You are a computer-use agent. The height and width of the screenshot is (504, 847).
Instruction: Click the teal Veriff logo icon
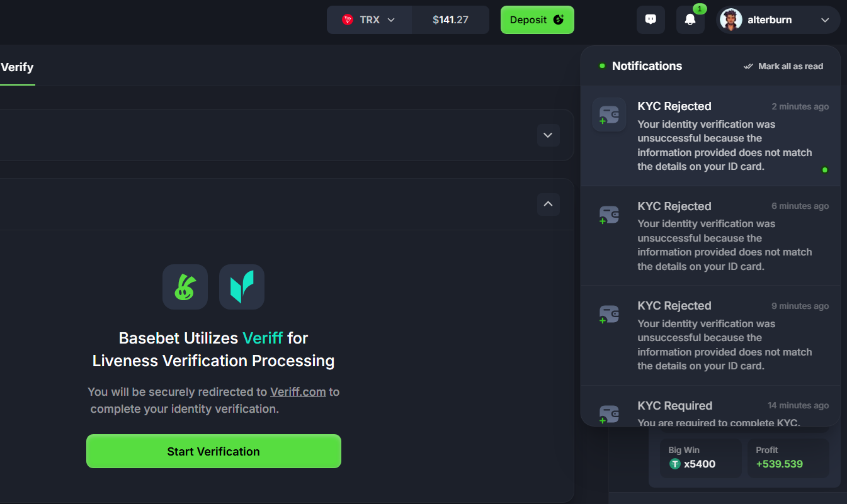tap(242, 287)
